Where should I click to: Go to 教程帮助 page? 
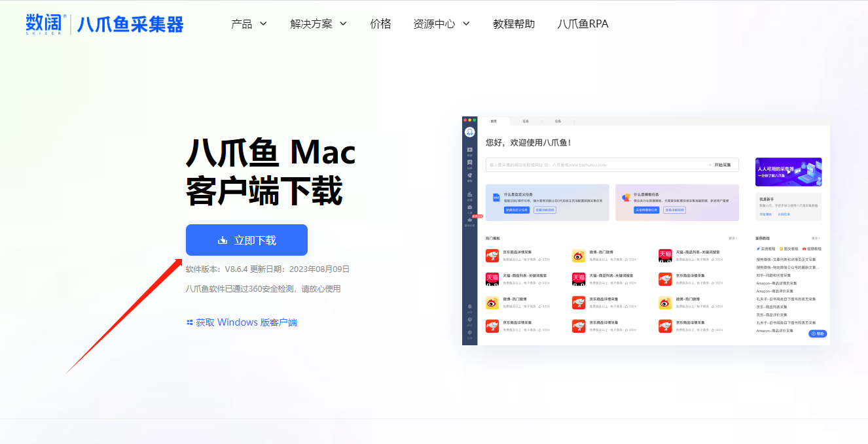click(x=514, y=24)
